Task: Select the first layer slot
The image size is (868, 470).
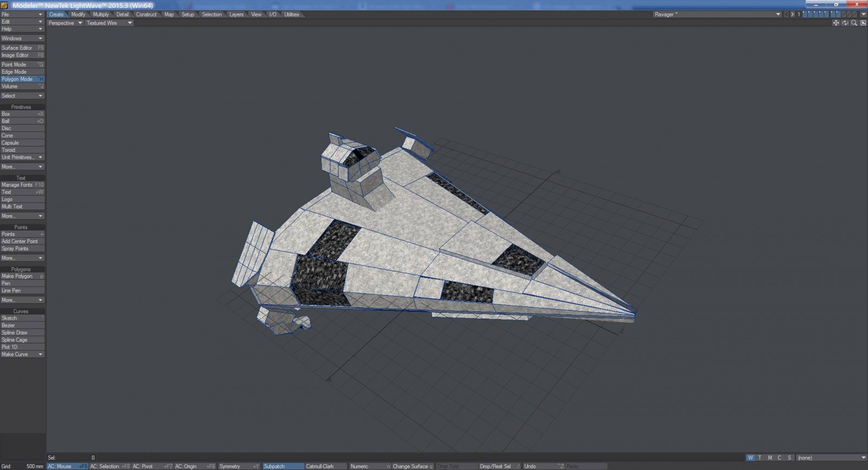Action: pyautogui.click(x=805, y=15)
